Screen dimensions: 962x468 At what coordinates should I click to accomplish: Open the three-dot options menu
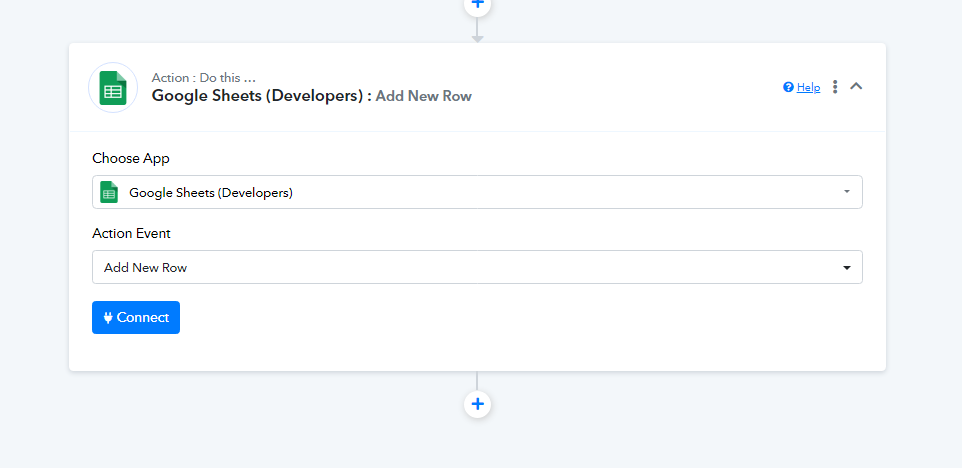coord(835,87)
